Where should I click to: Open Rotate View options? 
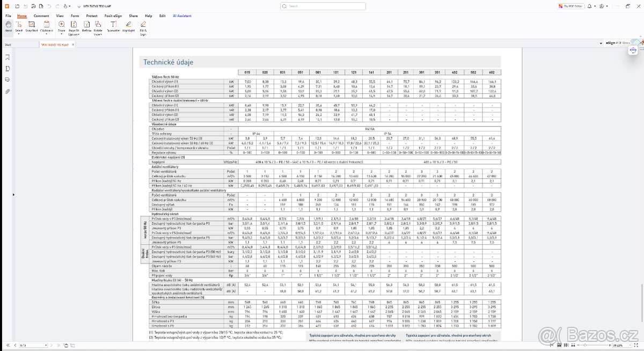[98, 28]
